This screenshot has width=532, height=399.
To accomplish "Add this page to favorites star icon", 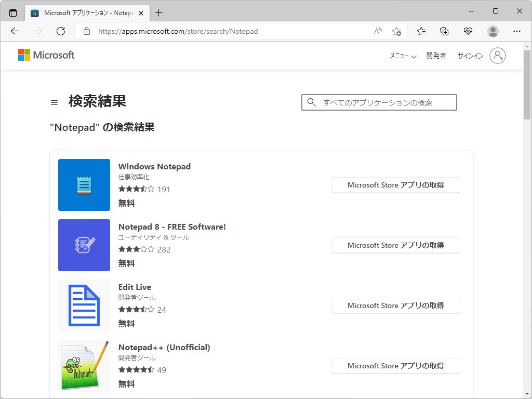I will coord(396,31).
